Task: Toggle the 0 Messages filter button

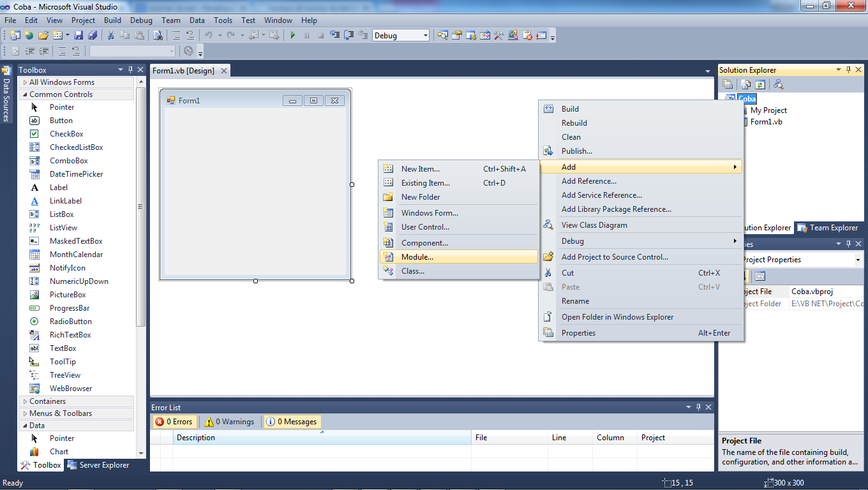Action: click(292, 422)
